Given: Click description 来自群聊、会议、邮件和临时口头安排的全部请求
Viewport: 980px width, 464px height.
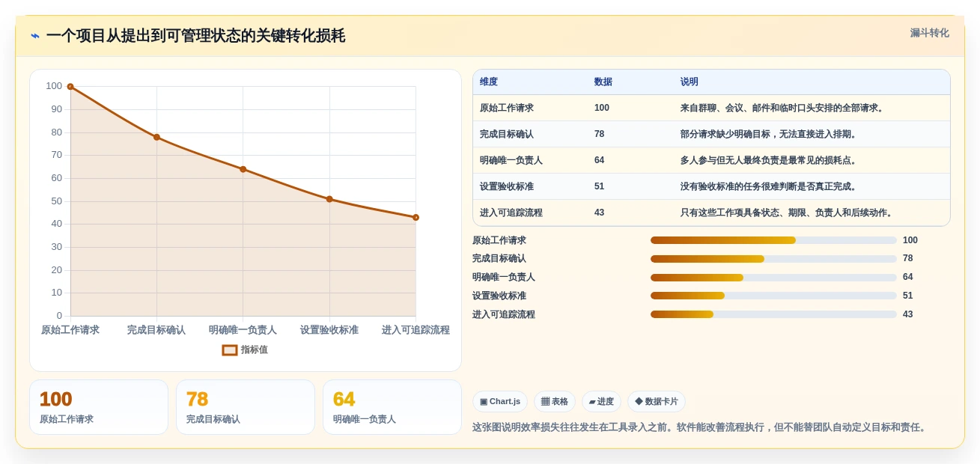Looking at the screenshot, I should point(783,108).
